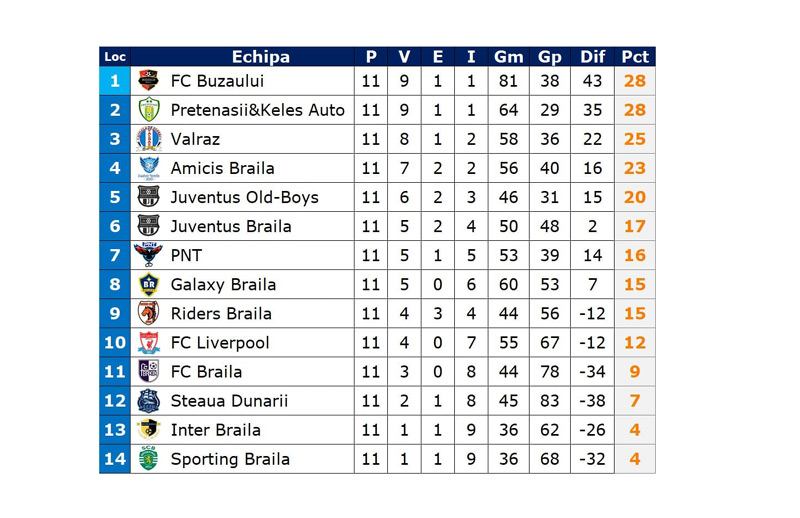Click the Juventus Braila team name
The width and height of the screenshot is (800, 518).
pos(231,226)
